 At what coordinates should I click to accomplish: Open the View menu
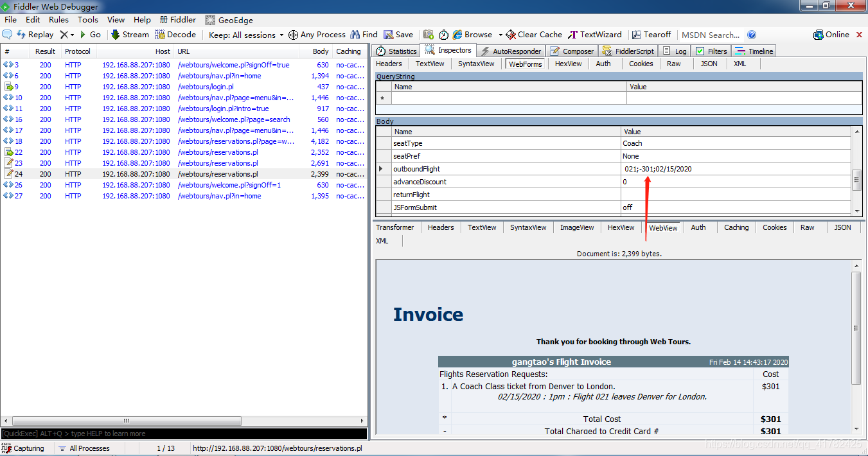tap(116, 20)
